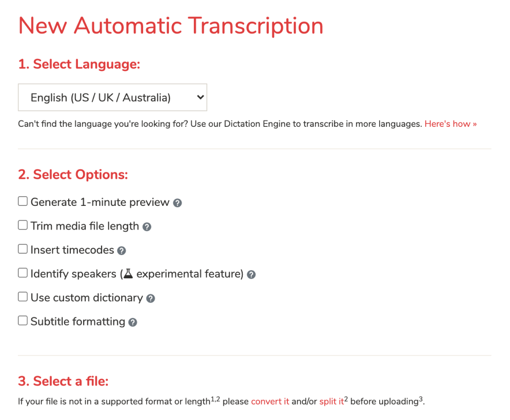Click help icon beside Trim media file length
The width and height of the screenshot is (510, 420).
pyautogui.click(x=147, y=226)
